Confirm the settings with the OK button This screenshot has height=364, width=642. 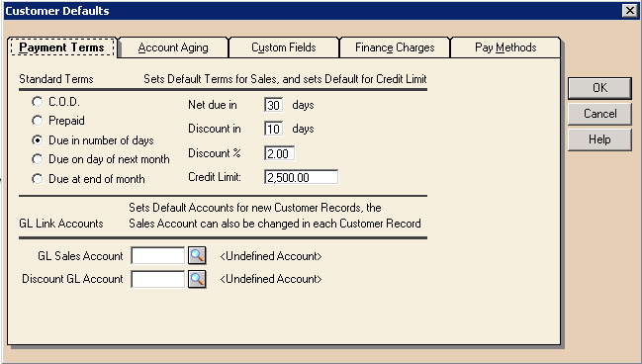[599, 88]
